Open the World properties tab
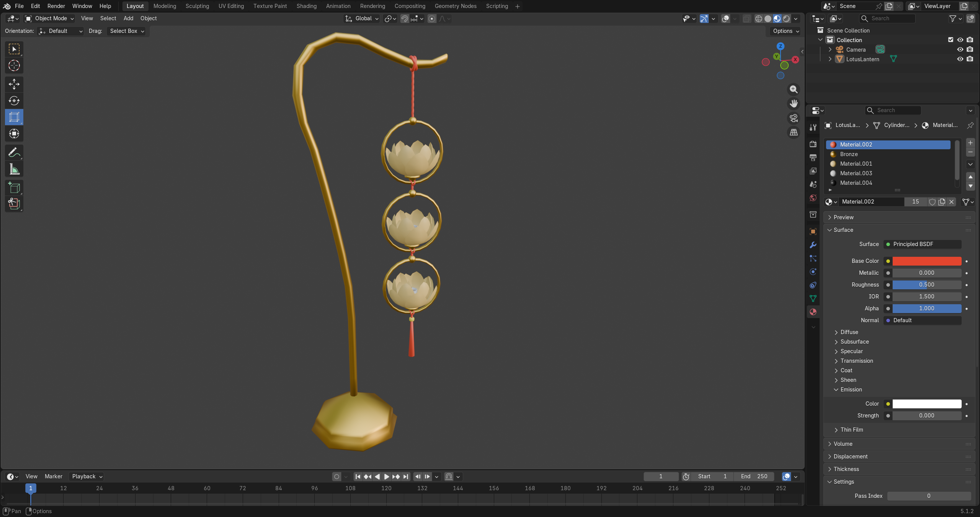This screenshot has width=980, height=517. pyautogui.click(x=813, y=198)
